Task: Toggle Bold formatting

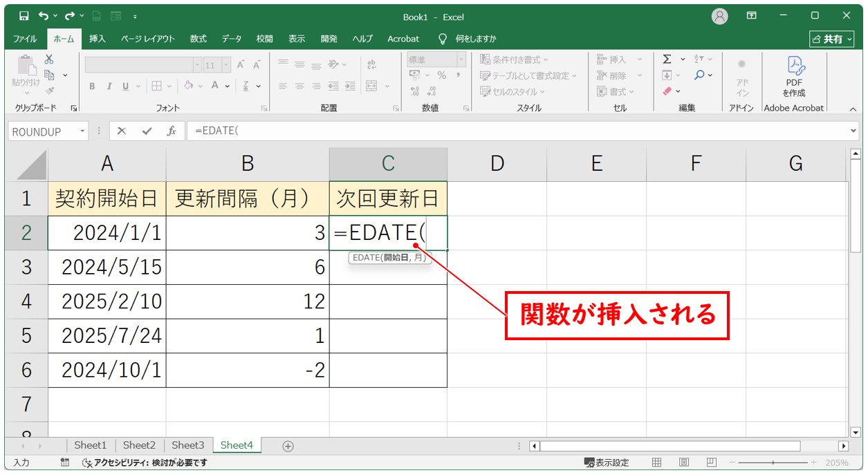Action: (92, 86)
